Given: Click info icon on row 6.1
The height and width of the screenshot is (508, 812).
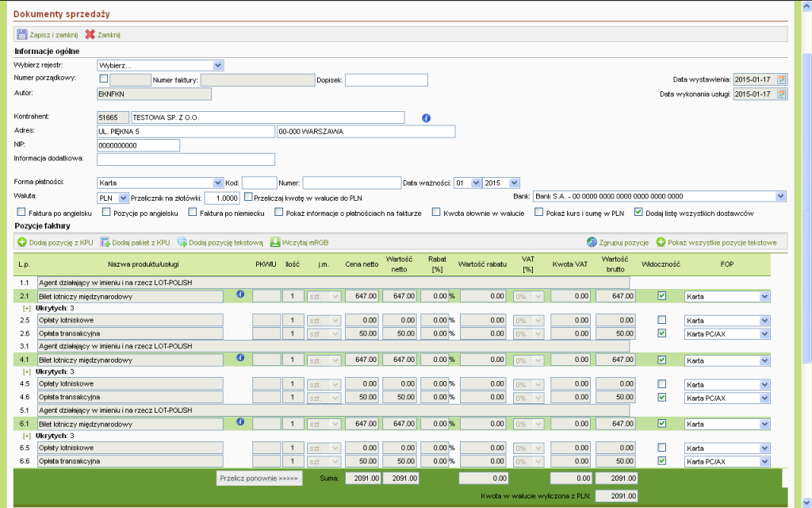Looking at the screenshot, I should [240, 421].
